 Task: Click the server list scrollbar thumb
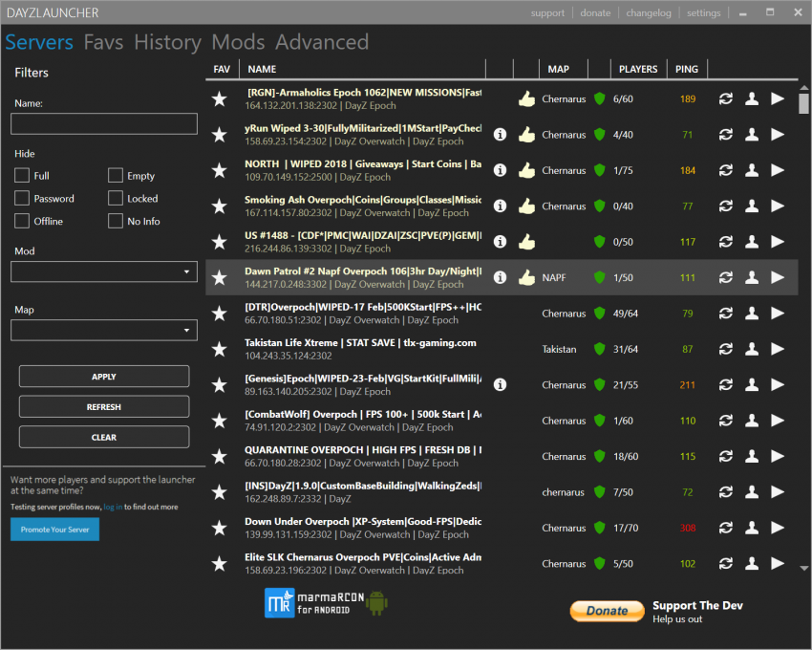point(803,102)
